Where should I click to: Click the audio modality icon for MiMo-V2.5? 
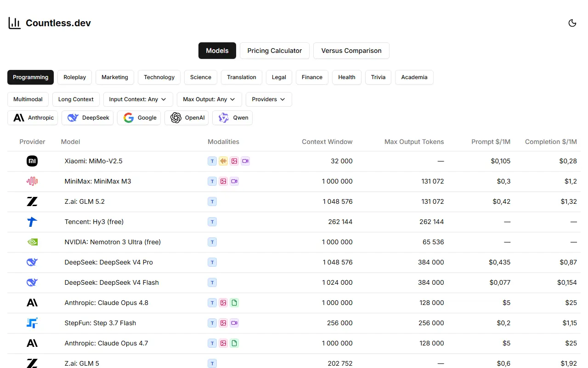pos(223,161)
